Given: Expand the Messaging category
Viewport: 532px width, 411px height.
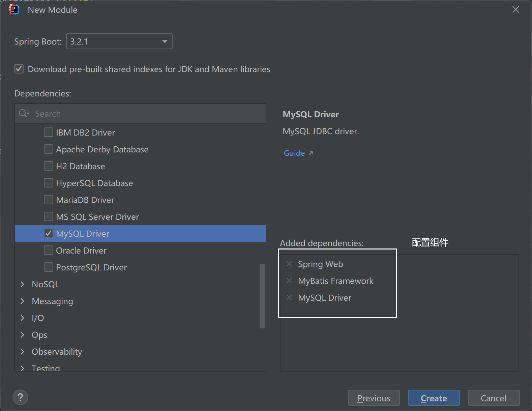Looking at the screenshot, I should (x=23, y=301).
